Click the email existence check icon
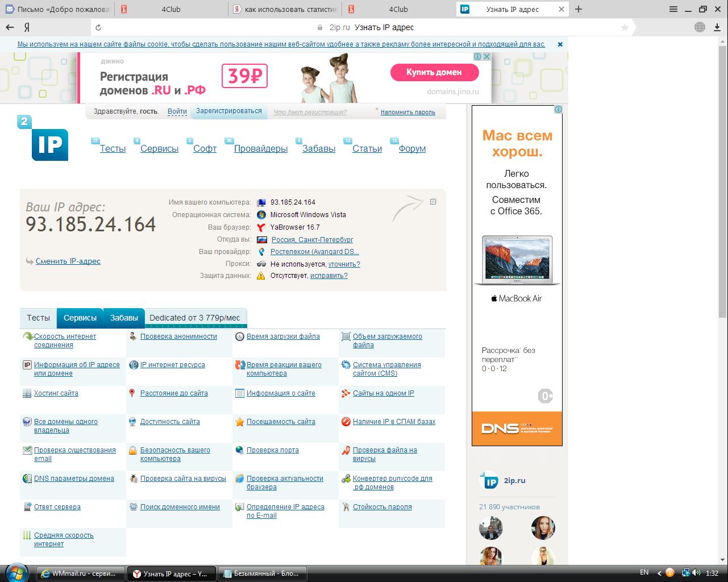Image resolution: width=728 pixels, height=582 pixels. click(27, 450)
